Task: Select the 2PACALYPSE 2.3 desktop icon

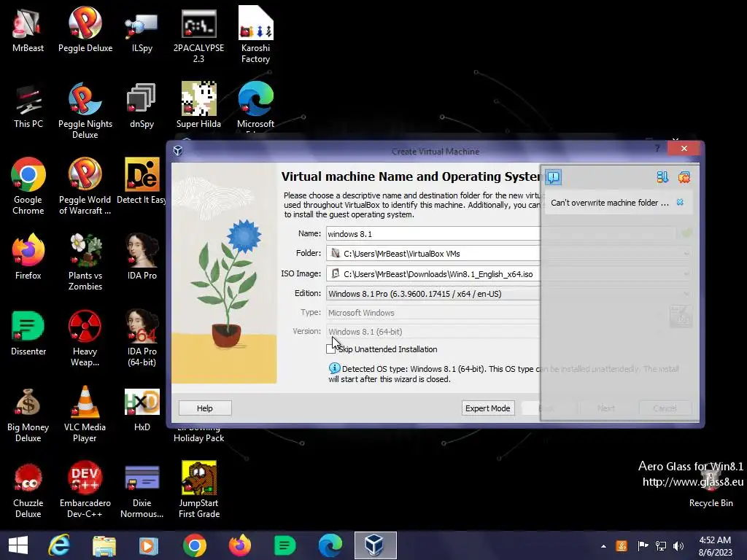Action: coord(198,36)
